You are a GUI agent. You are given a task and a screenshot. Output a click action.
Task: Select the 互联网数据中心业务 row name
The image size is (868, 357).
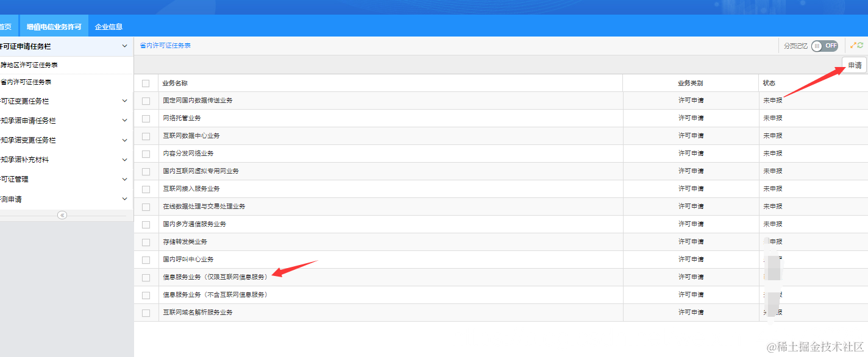point(191,136)
